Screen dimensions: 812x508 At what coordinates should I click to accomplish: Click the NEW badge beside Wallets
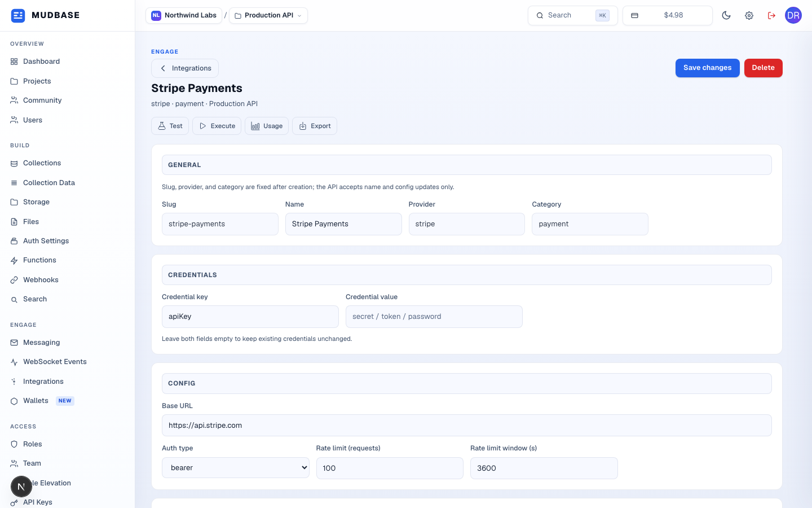(x=65, y=401)
